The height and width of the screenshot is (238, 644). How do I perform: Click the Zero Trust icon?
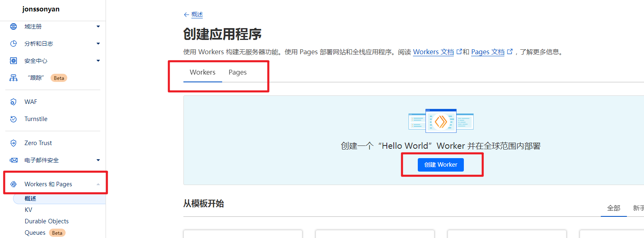pyautogui.click(x=13, y=143)
